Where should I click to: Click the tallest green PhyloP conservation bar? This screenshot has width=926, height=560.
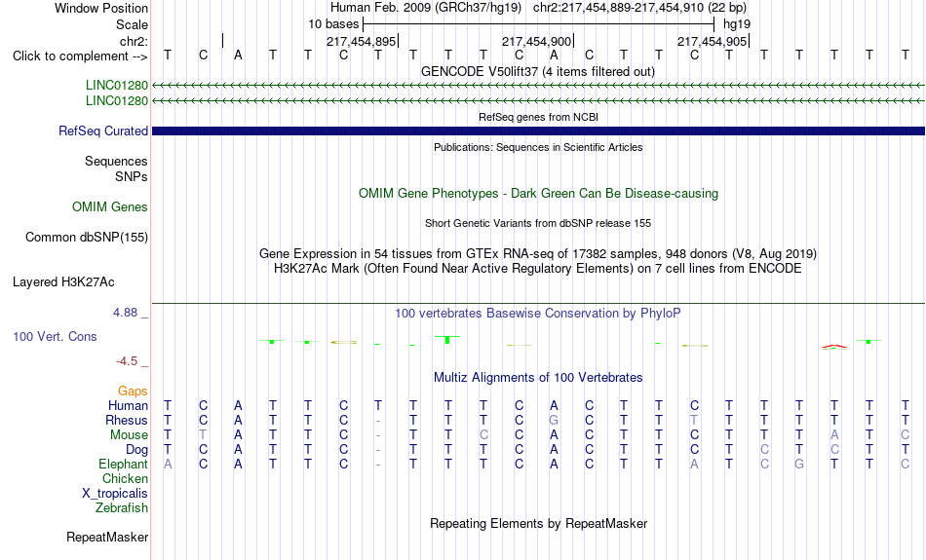pos(447,339)
